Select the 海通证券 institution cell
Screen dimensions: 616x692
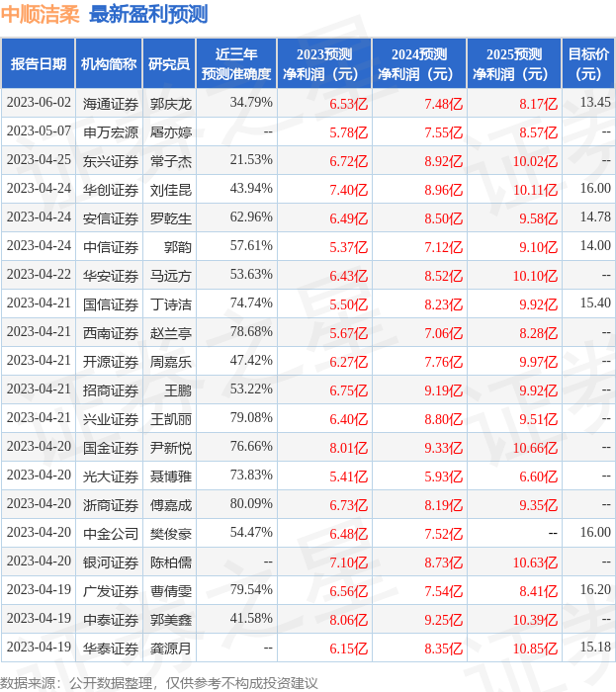tap(111, 104)
